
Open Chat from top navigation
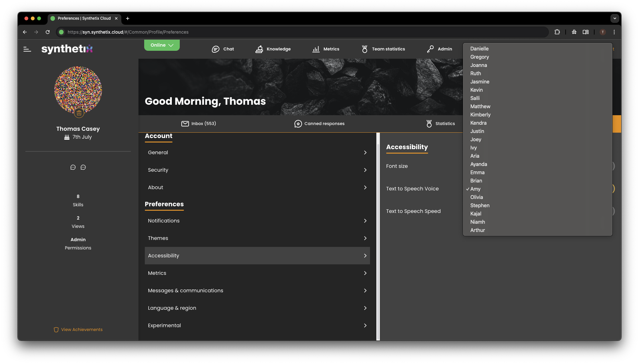pos(223,49)
